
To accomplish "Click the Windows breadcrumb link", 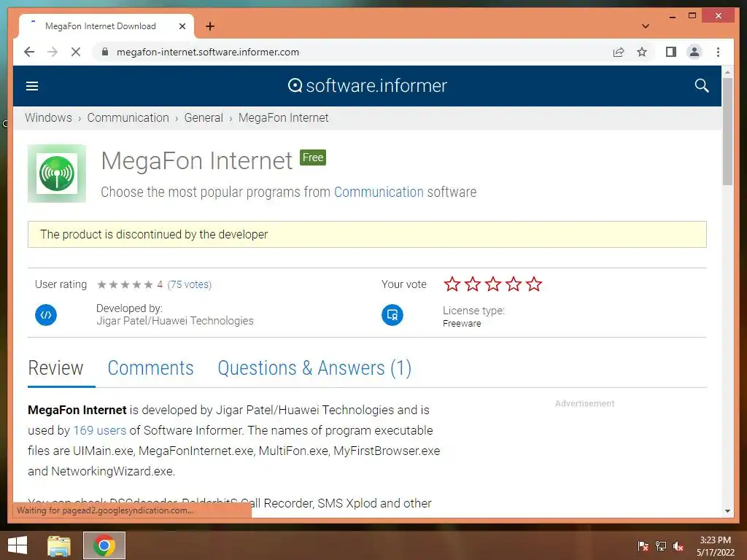I will 48,117.
